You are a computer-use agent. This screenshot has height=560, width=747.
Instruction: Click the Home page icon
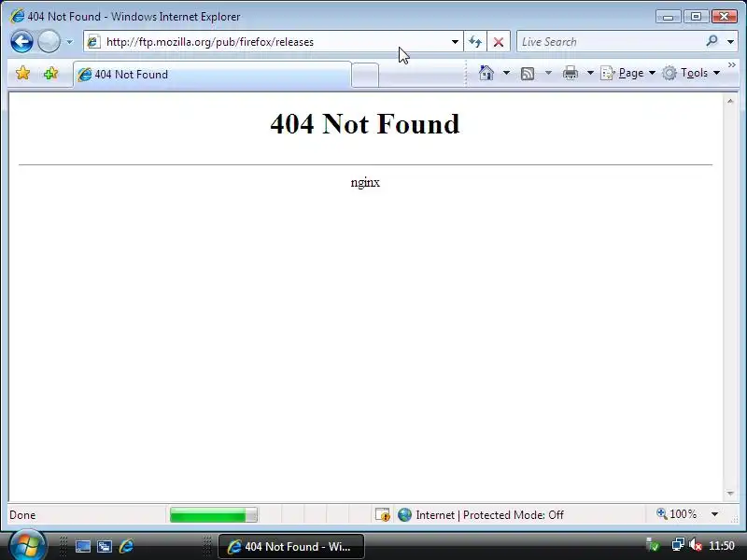click(x=486, y=73)
